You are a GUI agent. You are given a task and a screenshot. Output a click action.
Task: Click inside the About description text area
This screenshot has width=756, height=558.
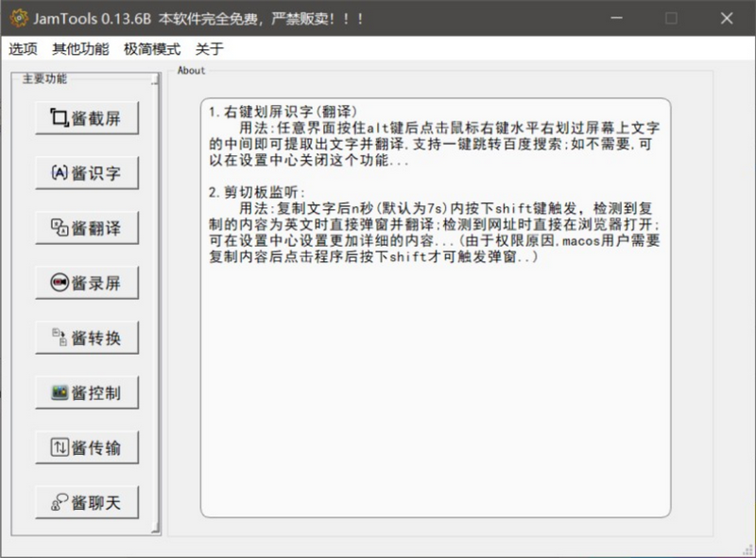tap(435, 378)
